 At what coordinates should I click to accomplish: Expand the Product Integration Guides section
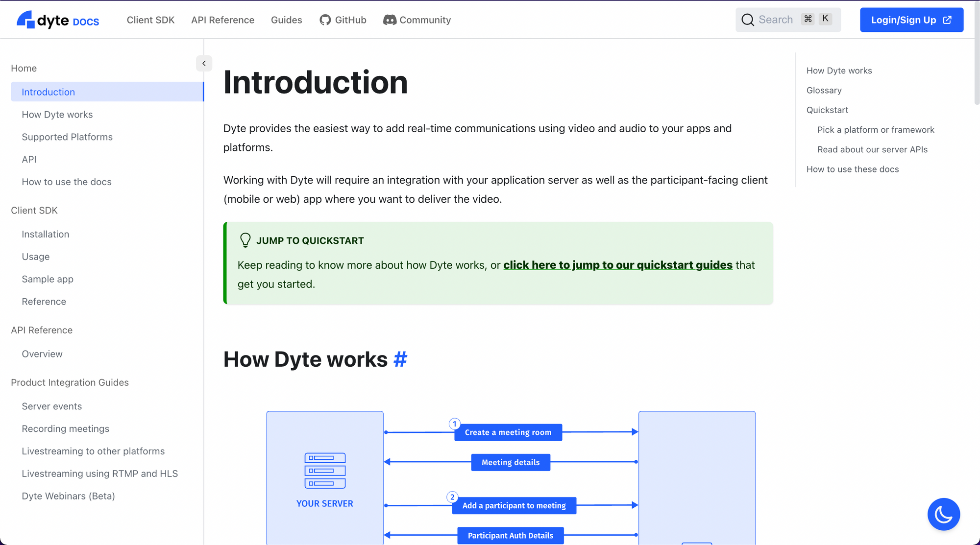pyautogui.click(x=70, y=382)
